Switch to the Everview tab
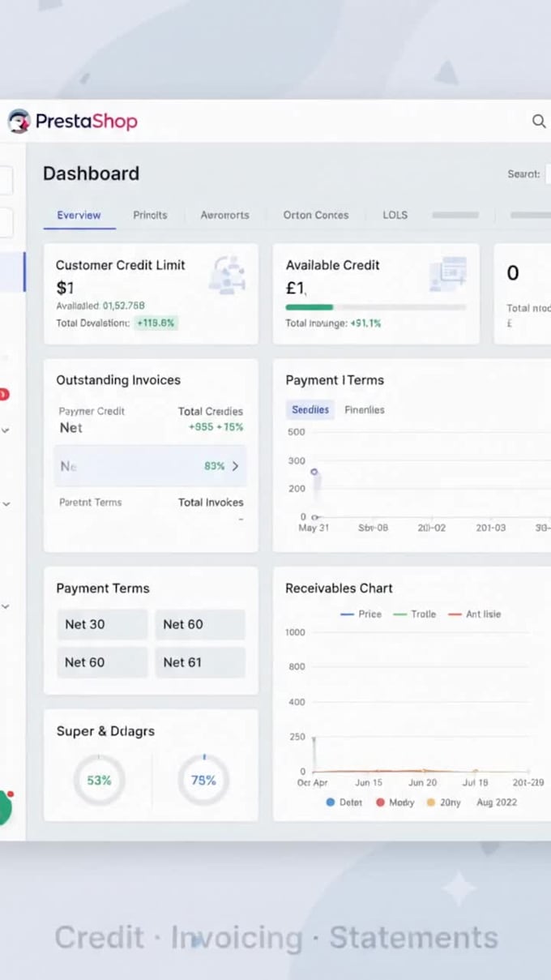The height and width of the screenshot is (980, 551). point(79,216)
